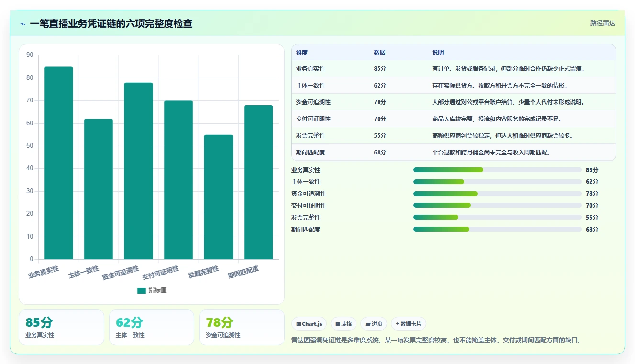Screen dimensions: 635x364
Task: Click the 期间匹配度 bar in the chart
Action: point(258,182)
